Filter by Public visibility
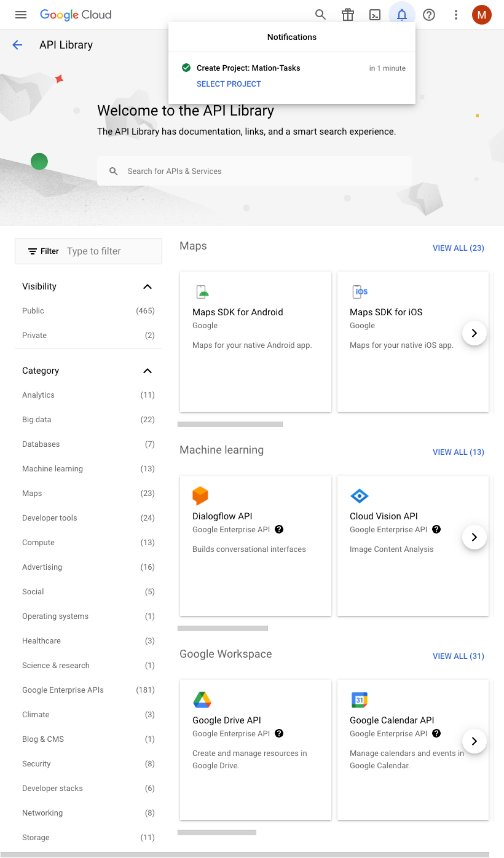The height and width of the screenshot is (858, 504). (89, 311)
